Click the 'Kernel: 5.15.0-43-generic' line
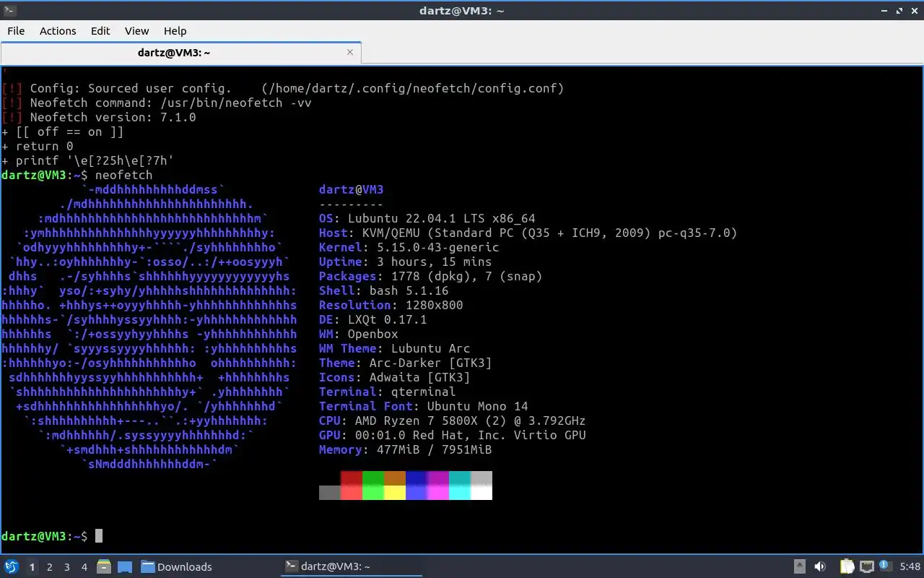The width and height of the screenshot is (924, 578). [x=409, y=247]
